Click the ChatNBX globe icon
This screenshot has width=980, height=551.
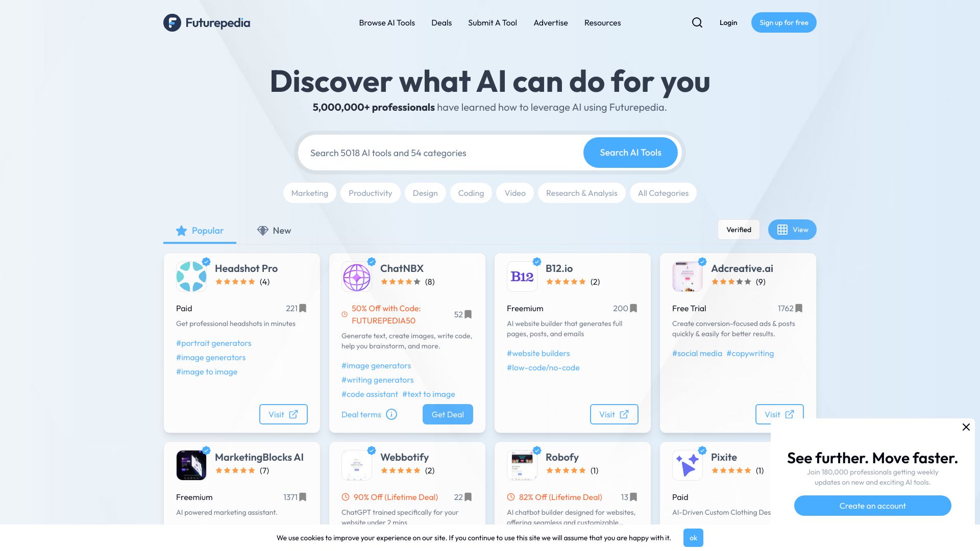356,276
